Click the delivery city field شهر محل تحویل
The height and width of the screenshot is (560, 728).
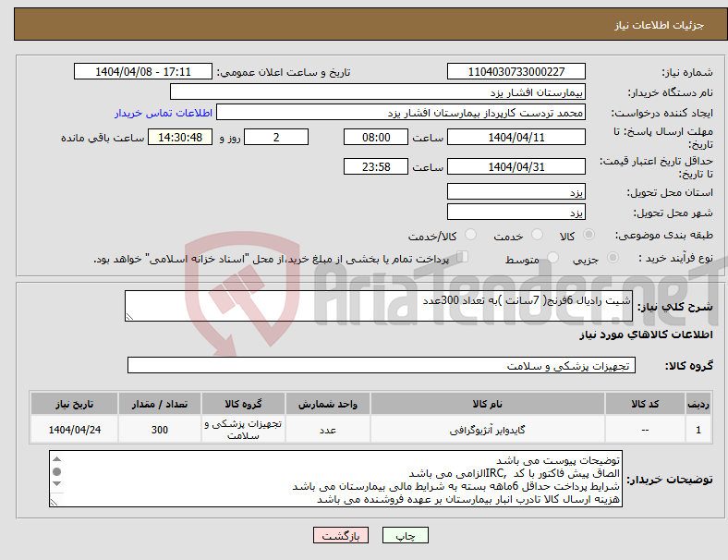pyautogui.click(x=516, y=212)
